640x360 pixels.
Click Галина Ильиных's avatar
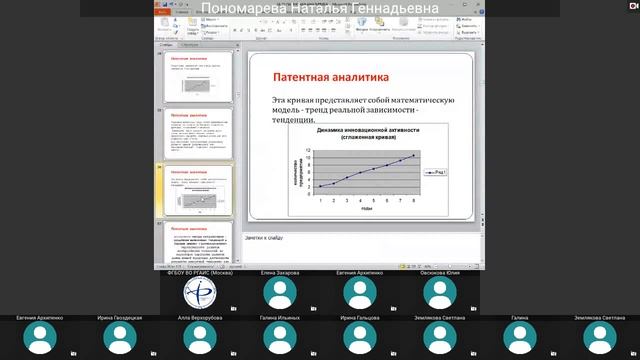[280, 337]
